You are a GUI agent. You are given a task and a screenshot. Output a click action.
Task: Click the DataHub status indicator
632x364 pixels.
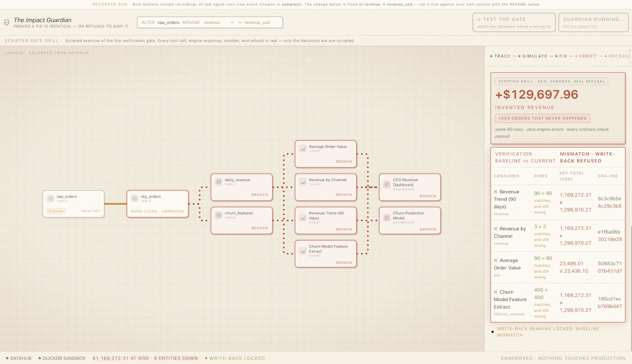point(19,358)
